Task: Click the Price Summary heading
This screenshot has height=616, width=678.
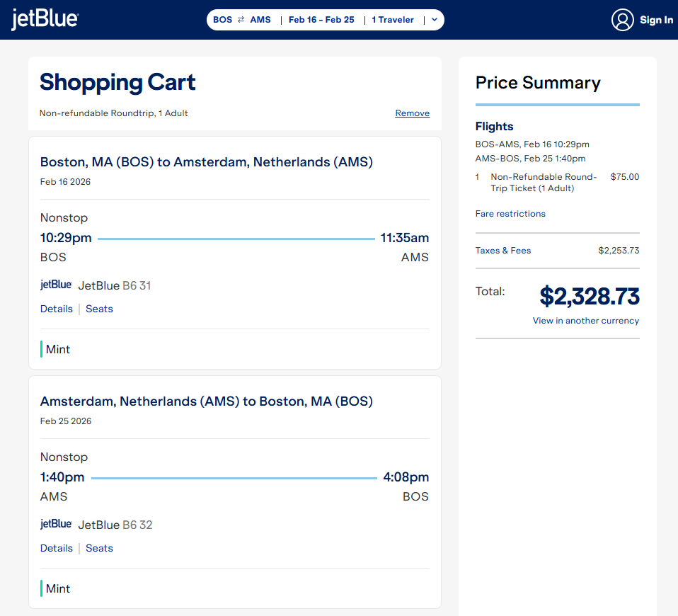Action: coord(538,83)
